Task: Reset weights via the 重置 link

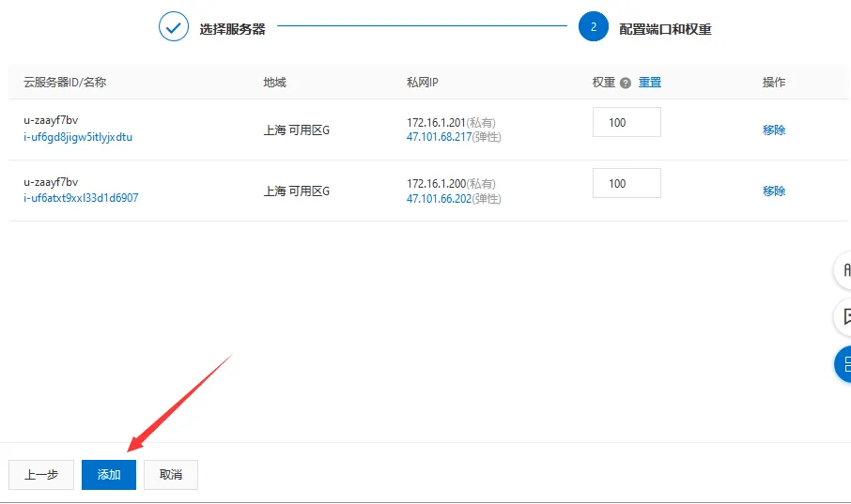Action: point(650,83)
